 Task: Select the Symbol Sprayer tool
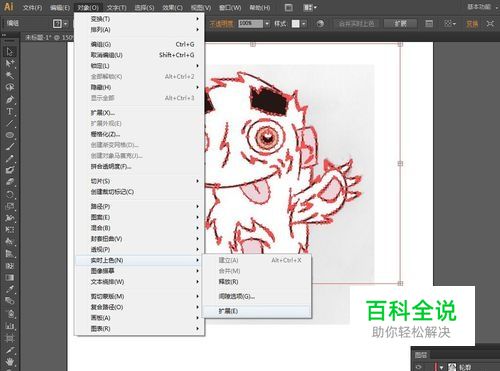coord(10,313)
